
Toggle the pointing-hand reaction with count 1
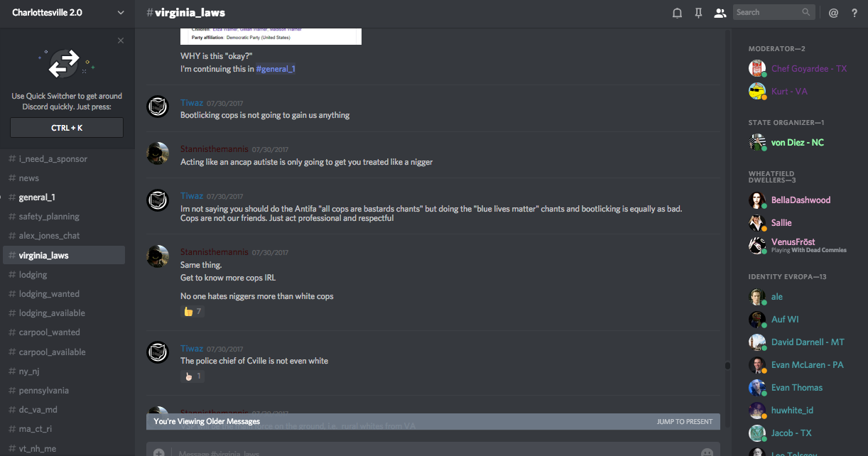pos(192,376)
